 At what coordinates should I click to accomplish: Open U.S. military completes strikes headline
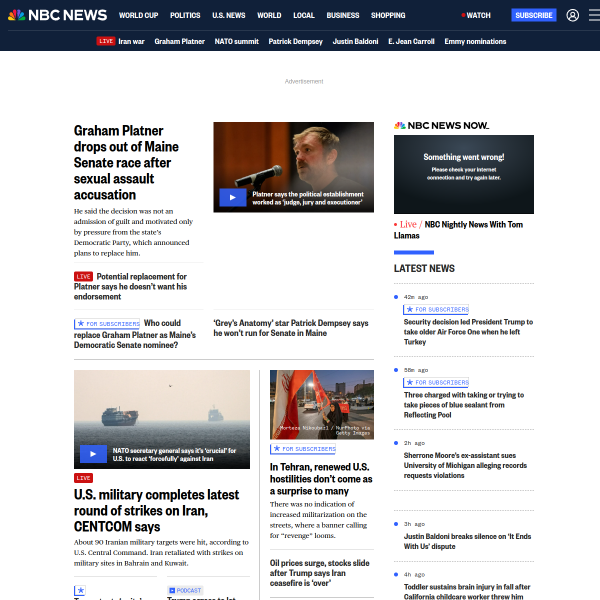tap(156, 511)
